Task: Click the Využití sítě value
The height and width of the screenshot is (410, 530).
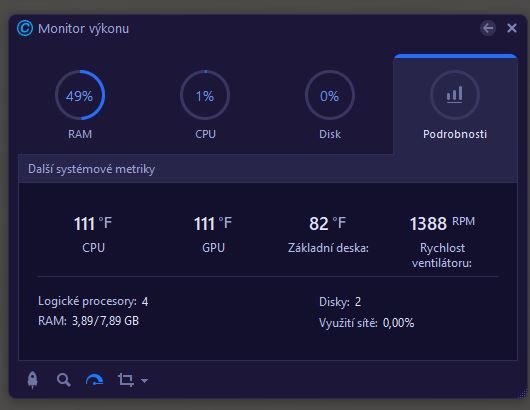Action: point(398,323)
